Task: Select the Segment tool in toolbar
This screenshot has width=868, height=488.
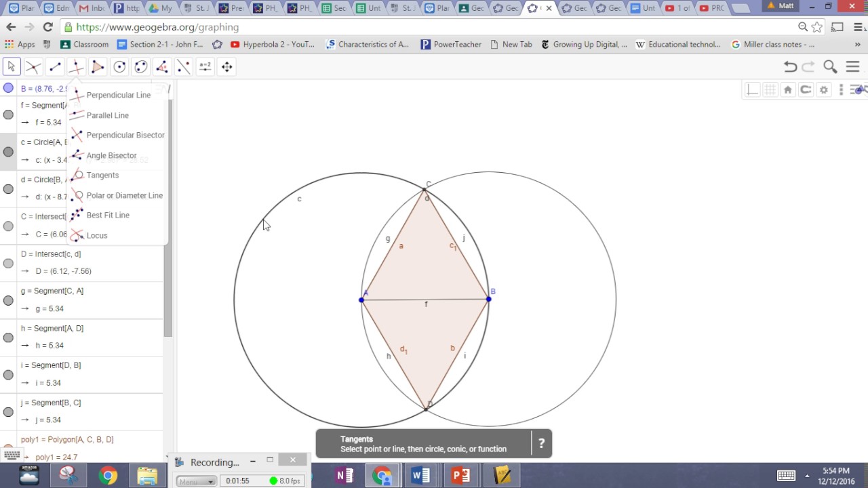Action: point(54,66)
